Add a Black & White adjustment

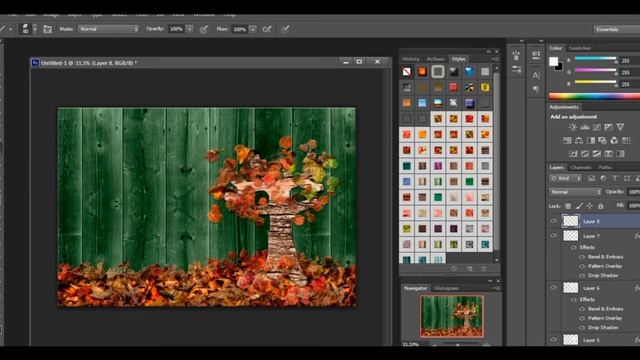click(x=591, y=140)
